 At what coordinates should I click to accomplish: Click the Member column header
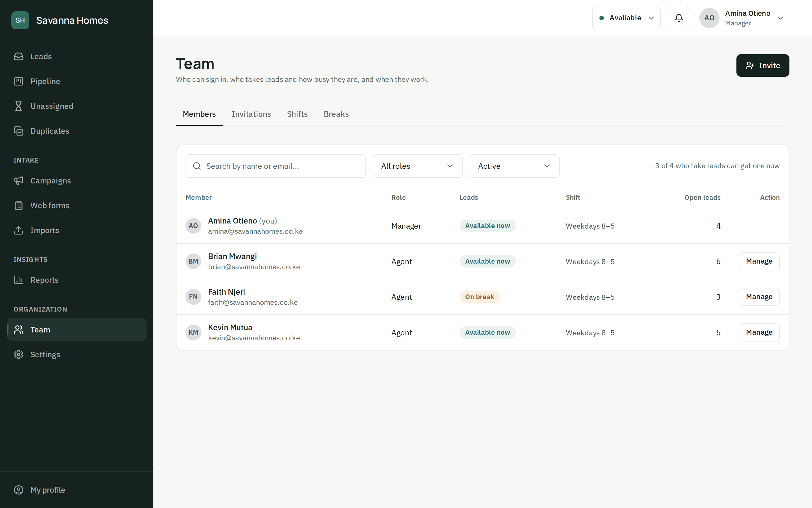[x=198, y=198]
